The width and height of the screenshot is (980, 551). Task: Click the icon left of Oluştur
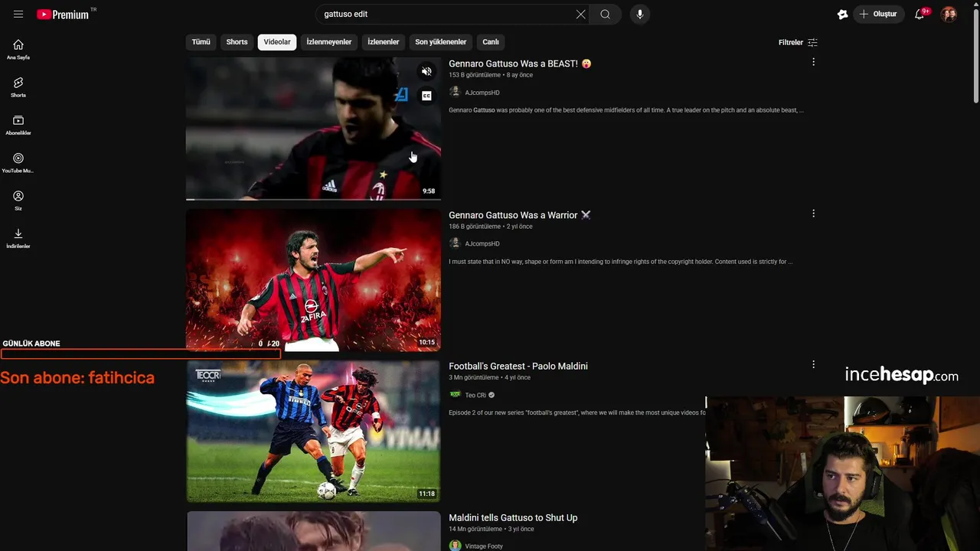pos(842,14)
